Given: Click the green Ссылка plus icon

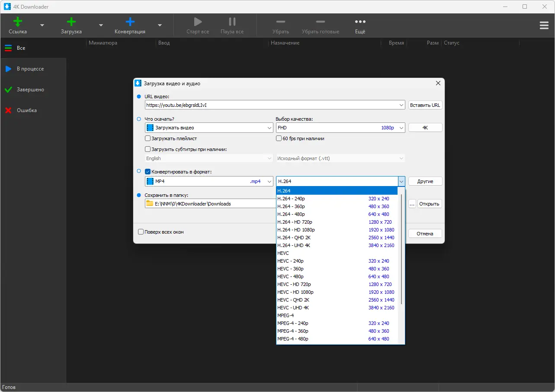Looking at the screenshot, I should [x=18, y=22].
